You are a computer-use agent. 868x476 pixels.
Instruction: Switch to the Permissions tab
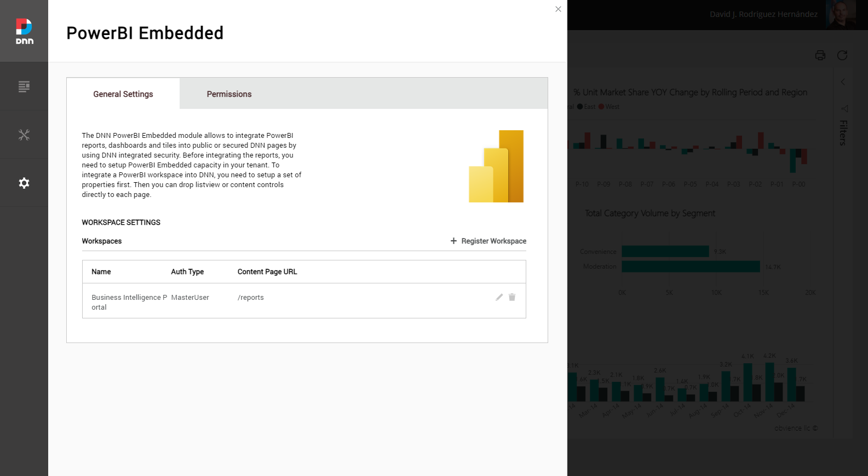tap(229, 94)
